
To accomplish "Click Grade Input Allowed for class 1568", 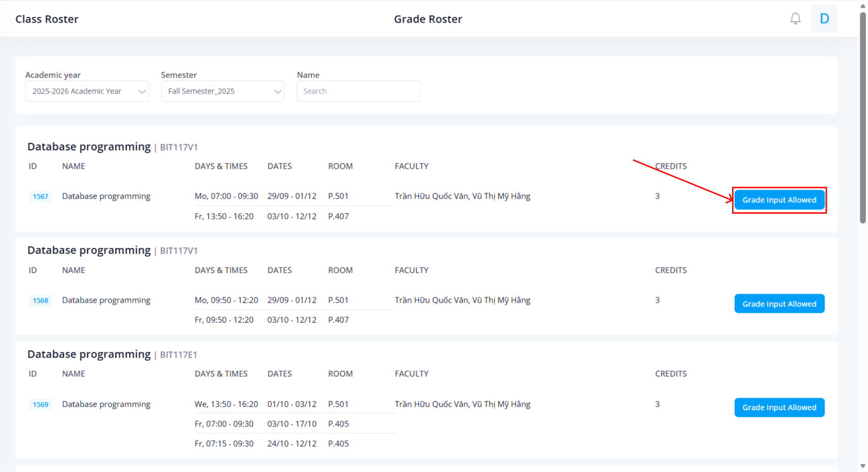I will coord(779,304).
